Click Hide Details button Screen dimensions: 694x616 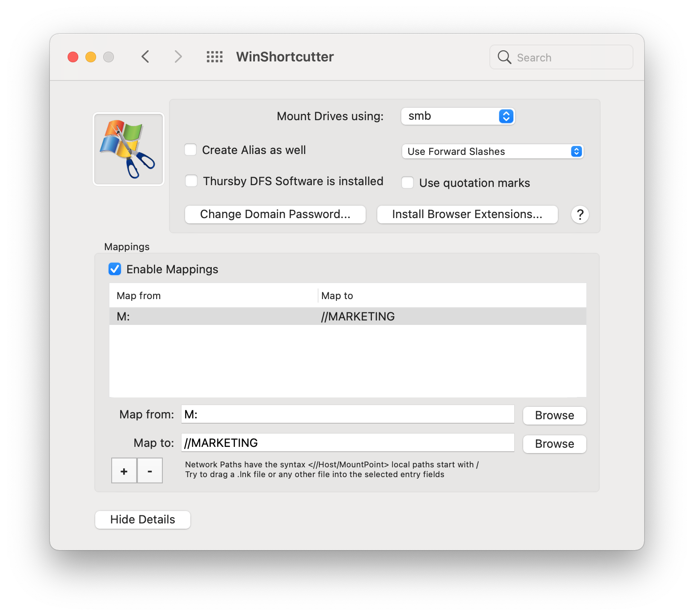[143, 520]
